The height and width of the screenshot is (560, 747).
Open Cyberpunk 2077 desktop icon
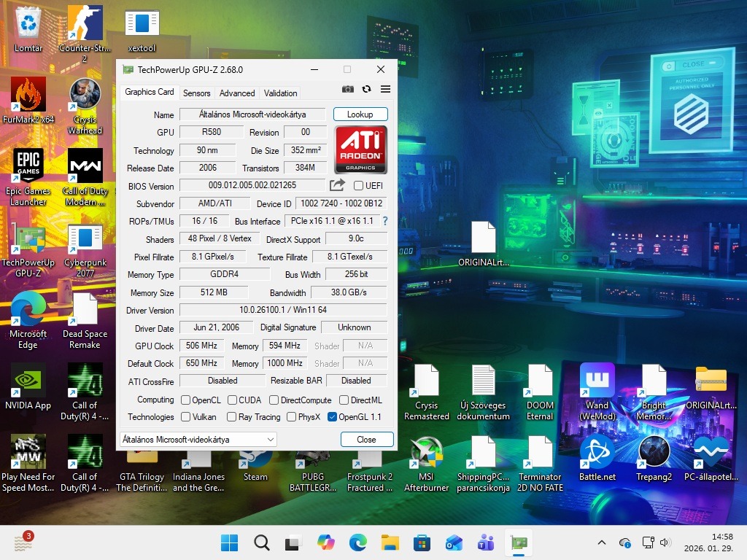(85, 250)
